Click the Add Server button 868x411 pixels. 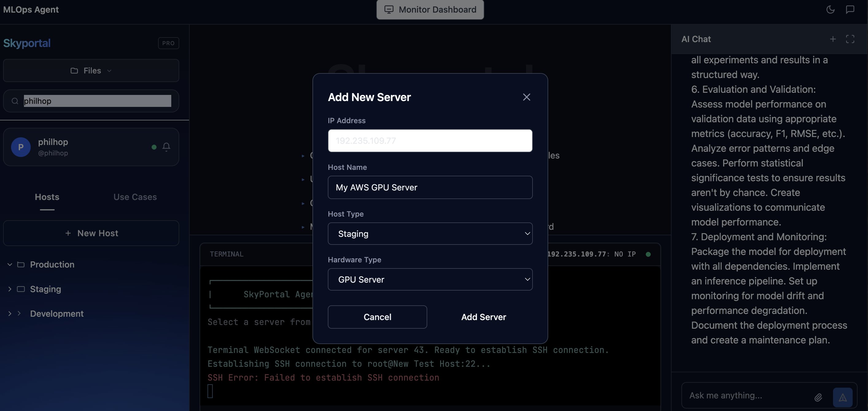(483, 317)
